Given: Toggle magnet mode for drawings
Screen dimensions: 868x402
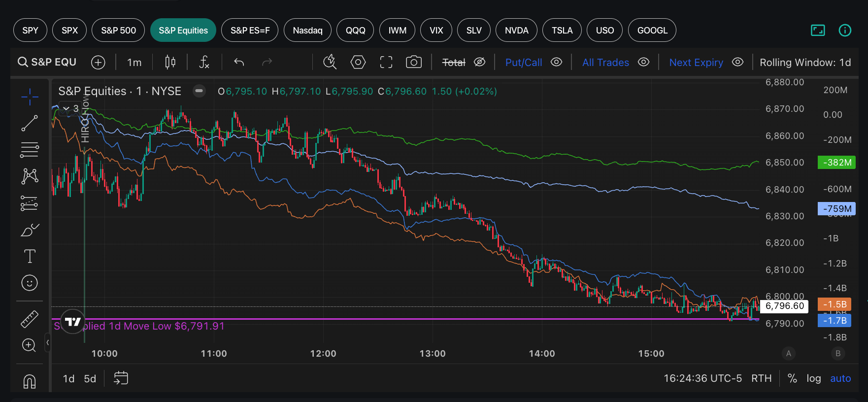Looking at the screenshot, I should [30, 381].
